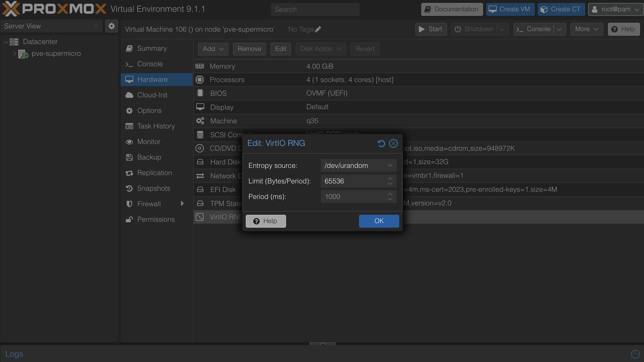Open the Entropy source dropdown
This screenshot has height=362, width=644.
tap(390, 165)
